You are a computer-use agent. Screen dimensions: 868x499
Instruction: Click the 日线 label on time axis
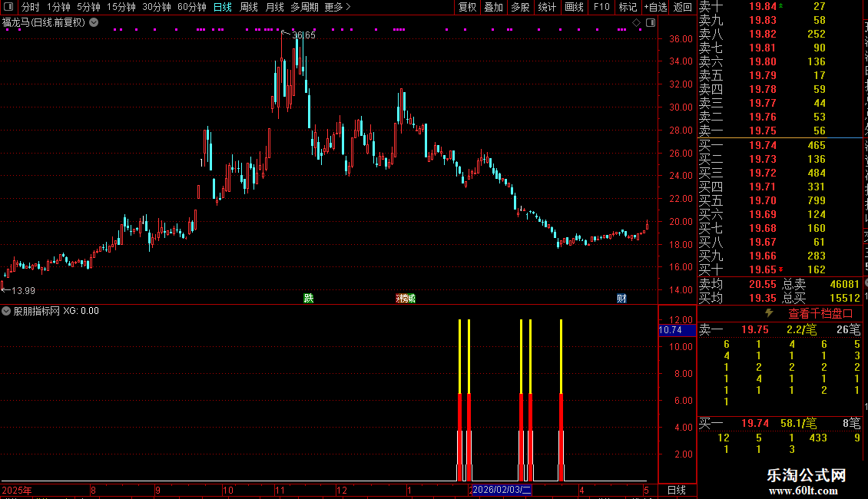coord(677,490)
